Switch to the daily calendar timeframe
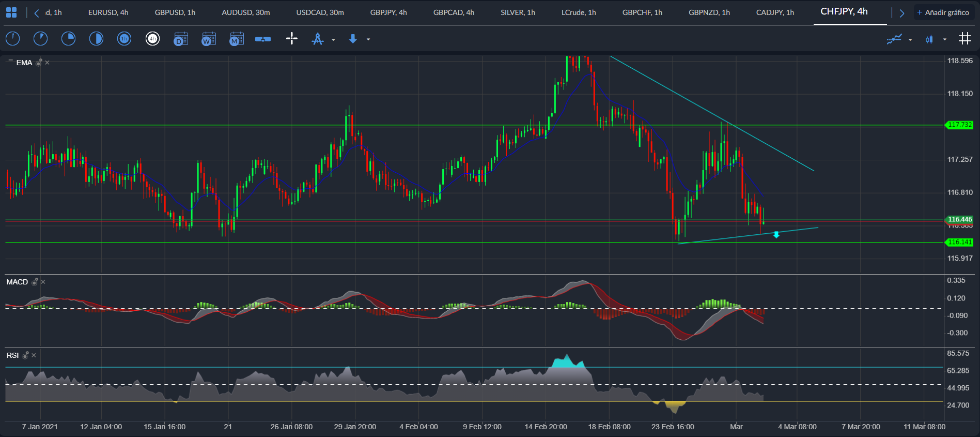The width and height of the screenshot is (980, 437). click(x=181, y=39)
